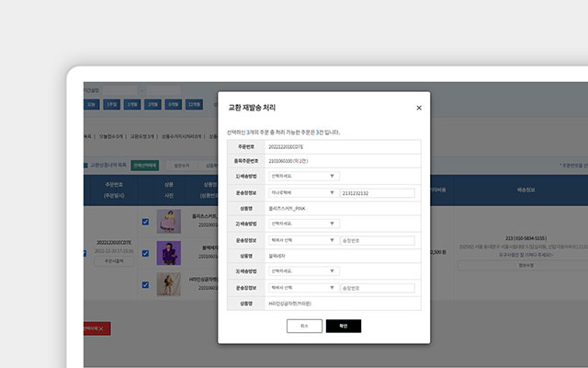Click the purple outfit product thumbnail

click(168, 253)
